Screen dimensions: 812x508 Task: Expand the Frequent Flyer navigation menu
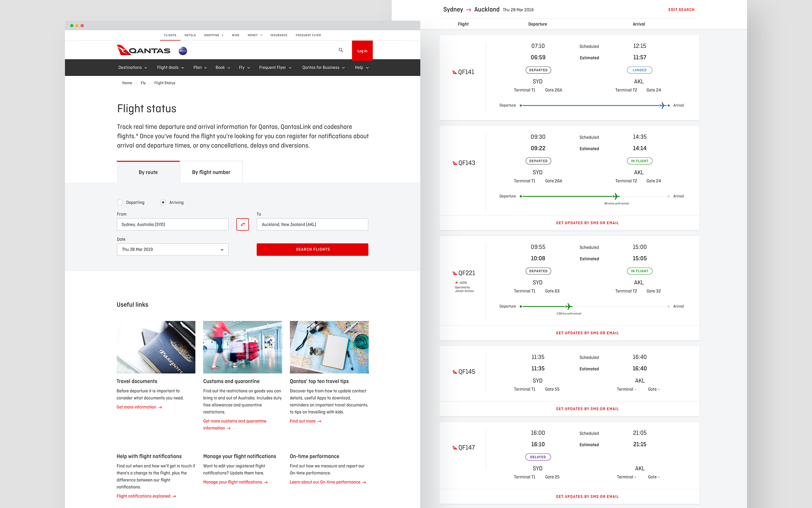(x=275, y=68)
